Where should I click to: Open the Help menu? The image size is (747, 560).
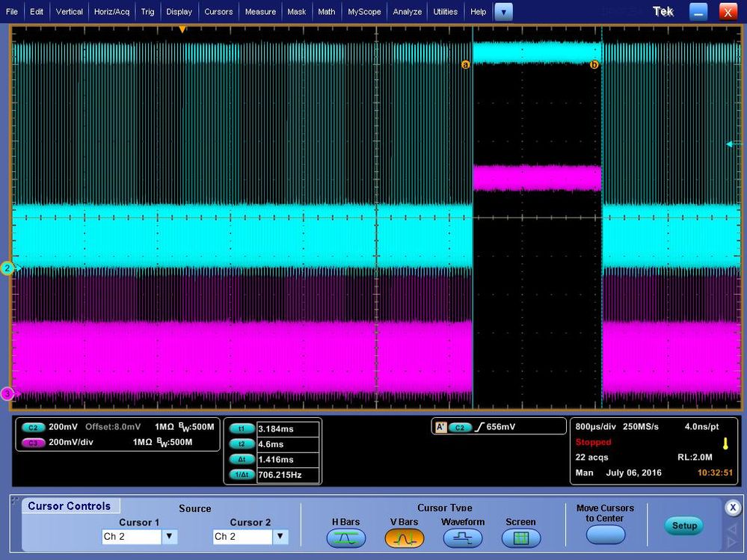[478, 11]
